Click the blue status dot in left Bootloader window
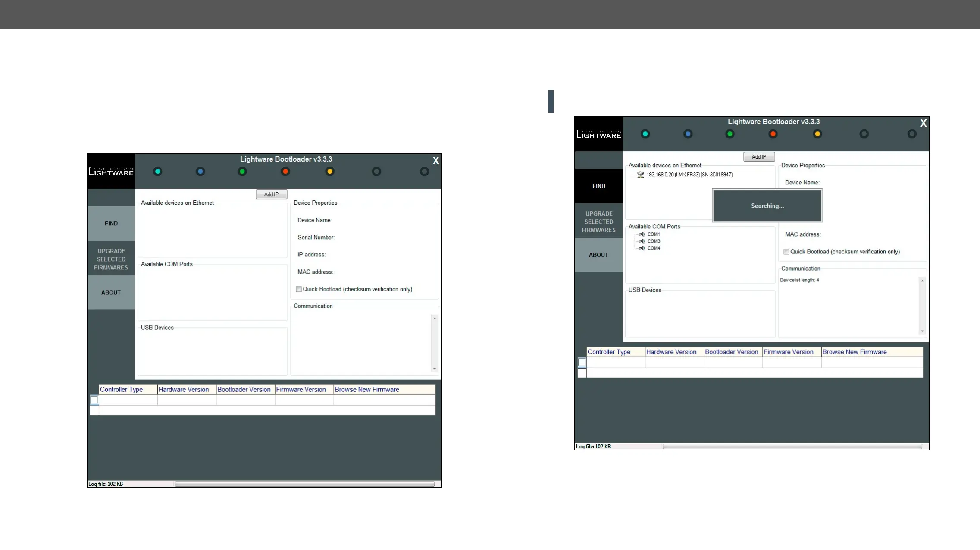Screen dimensions: 980x550 (200, 172)
